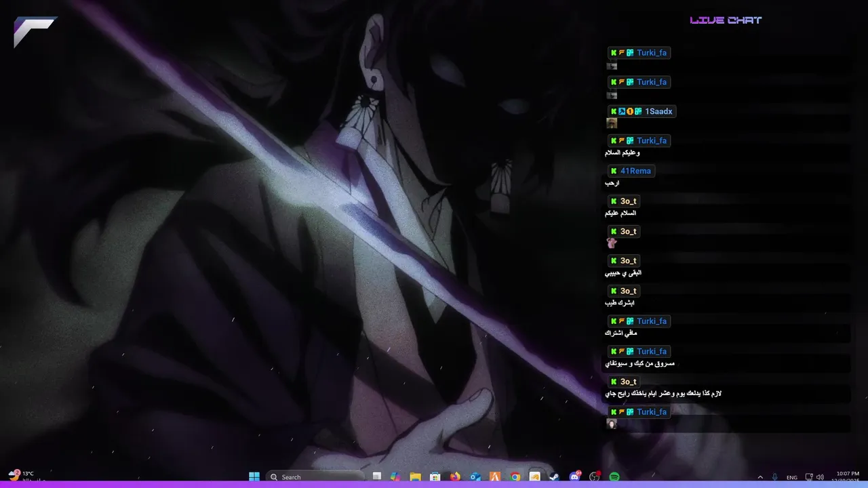Switch the ENG input language
Screen dimensions: 868x488
[791, 477]
